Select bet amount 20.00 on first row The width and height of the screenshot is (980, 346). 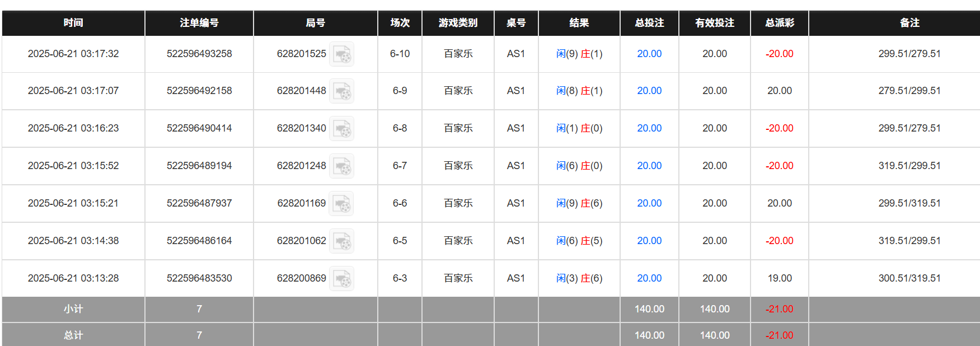[649, 54]
